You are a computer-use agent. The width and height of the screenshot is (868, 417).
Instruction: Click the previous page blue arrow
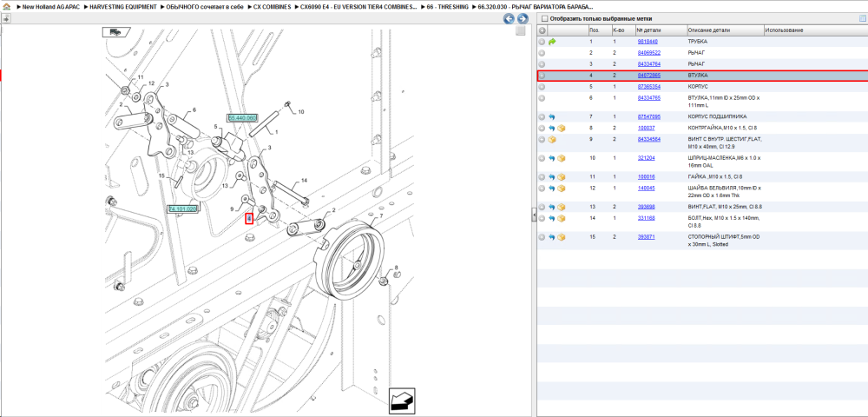(x=508, y=19)
